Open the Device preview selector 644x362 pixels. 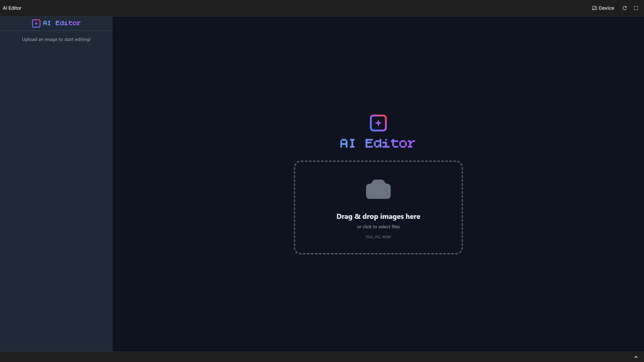point(603,8)
